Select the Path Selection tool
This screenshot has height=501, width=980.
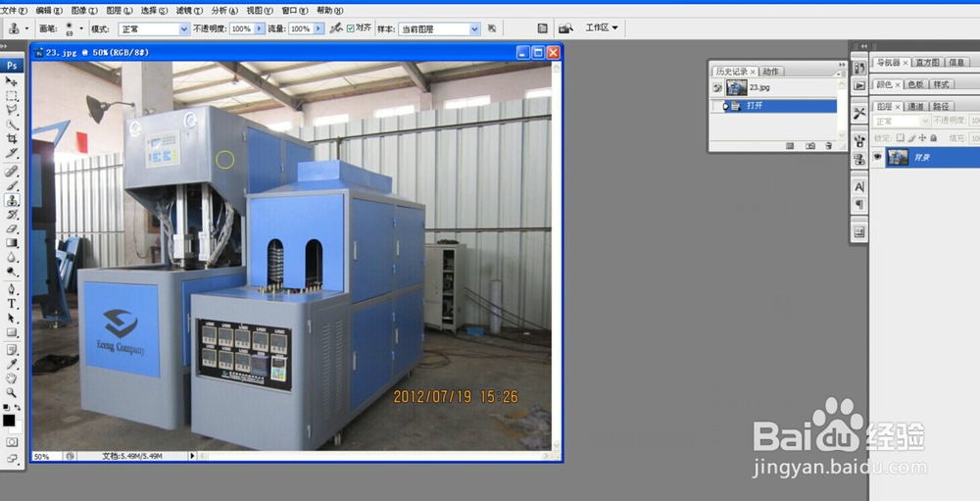[11, 319]
